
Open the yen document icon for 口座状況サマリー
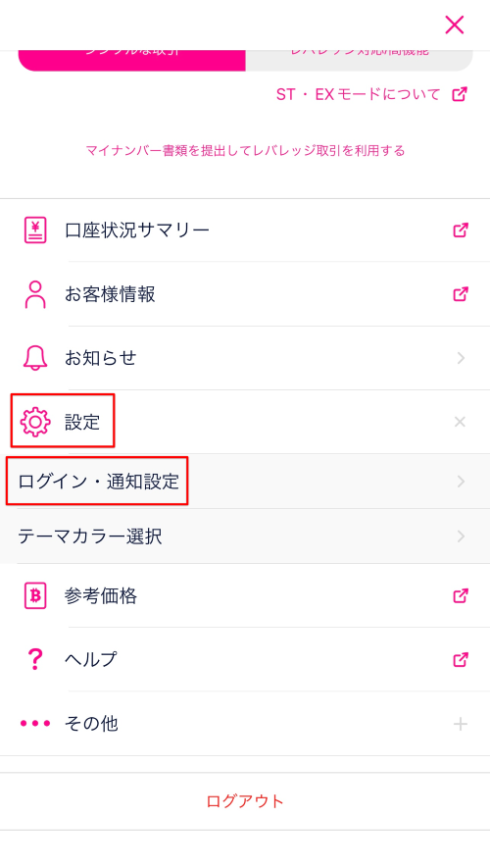tap(35, 230)
